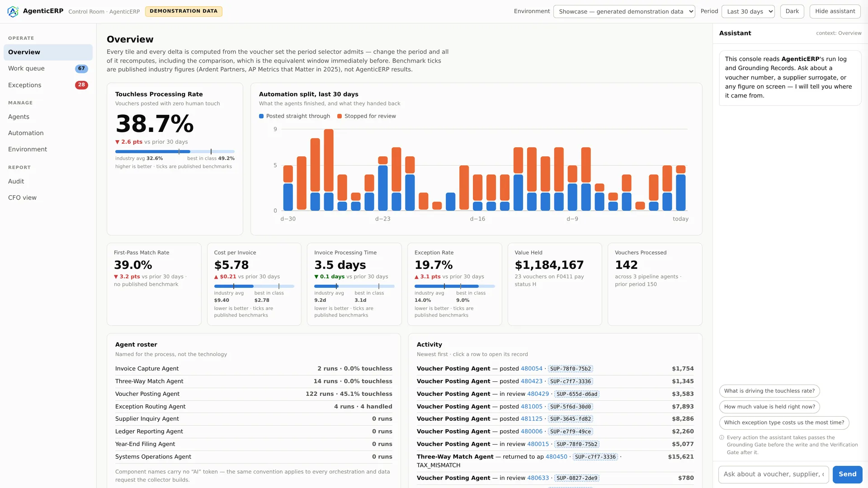Click supplier tag SUP-0827-2de9

tap(577, 478)
